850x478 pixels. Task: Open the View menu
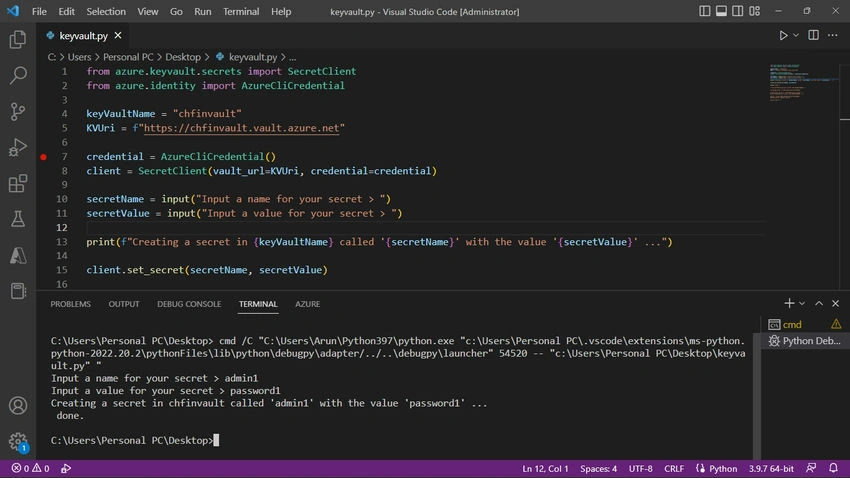click(x=147, y=11)
